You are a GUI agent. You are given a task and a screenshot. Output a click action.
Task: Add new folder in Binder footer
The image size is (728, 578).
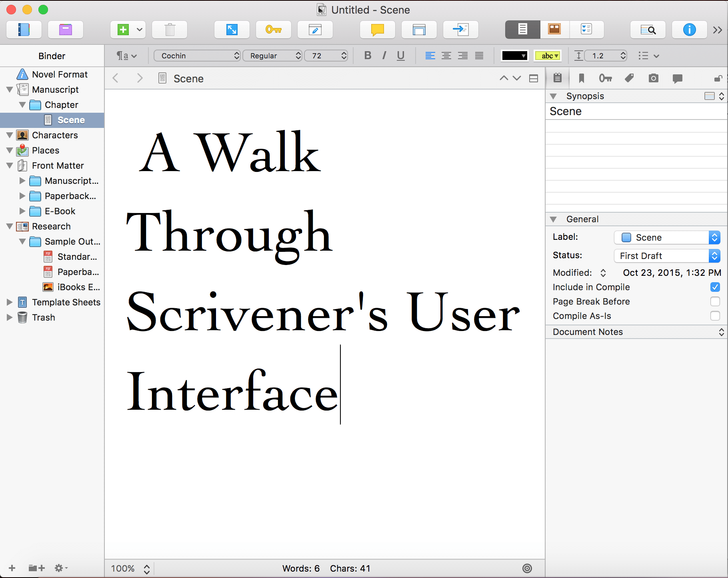[36, 568]
